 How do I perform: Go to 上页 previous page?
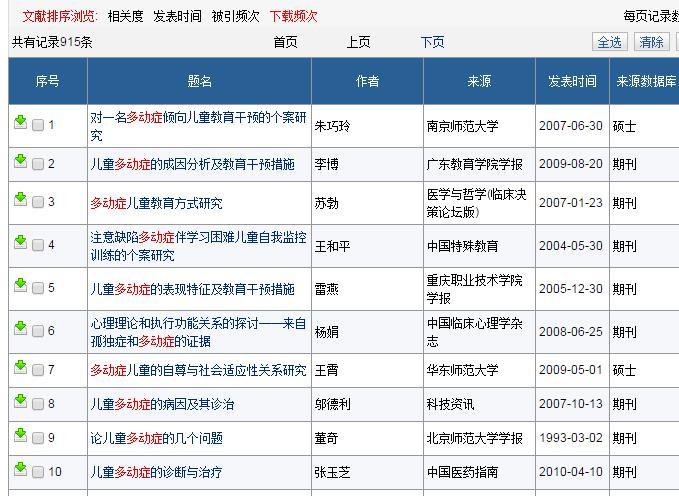359,42
